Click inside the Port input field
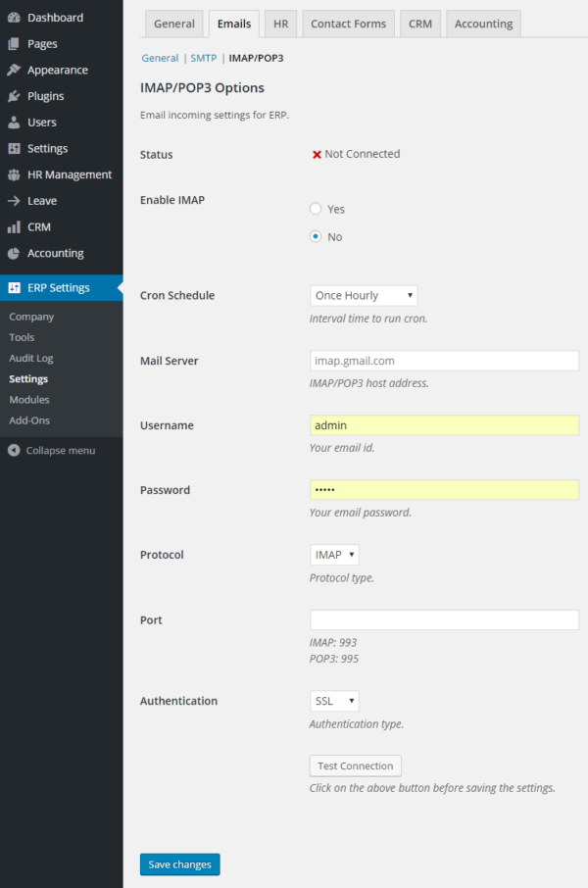 tap(443, 619)
